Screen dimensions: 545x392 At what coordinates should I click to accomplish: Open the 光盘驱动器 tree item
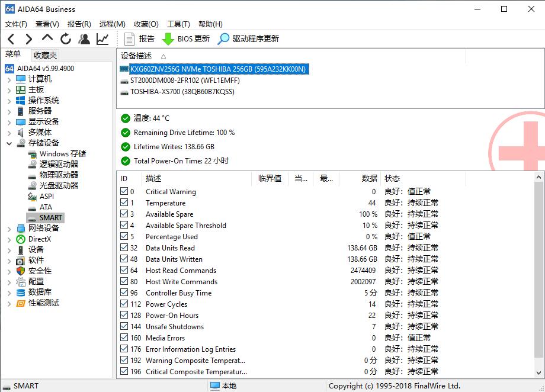point(53,185)
